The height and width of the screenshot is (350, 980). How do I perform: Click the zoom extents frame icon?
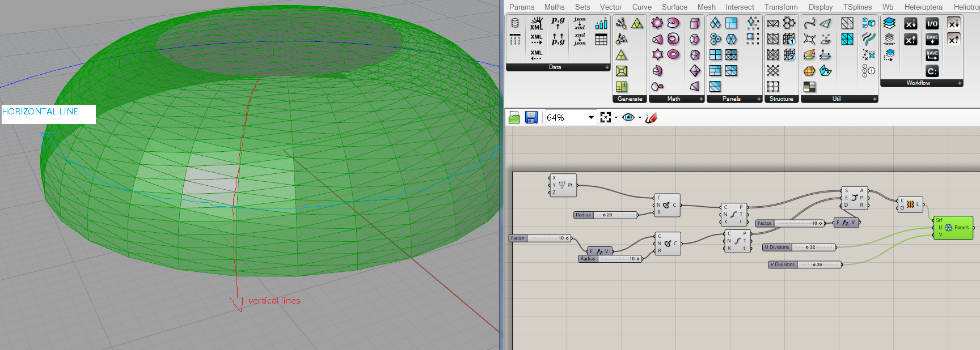click(606, 117)
